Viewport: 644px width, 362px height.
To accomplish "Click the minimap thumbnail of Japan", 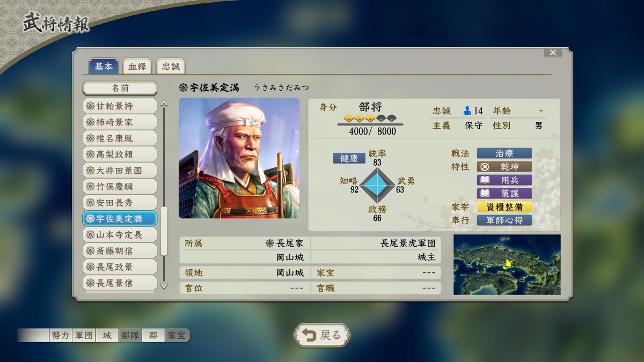I will pyautogui.click(x=507, y=264).
